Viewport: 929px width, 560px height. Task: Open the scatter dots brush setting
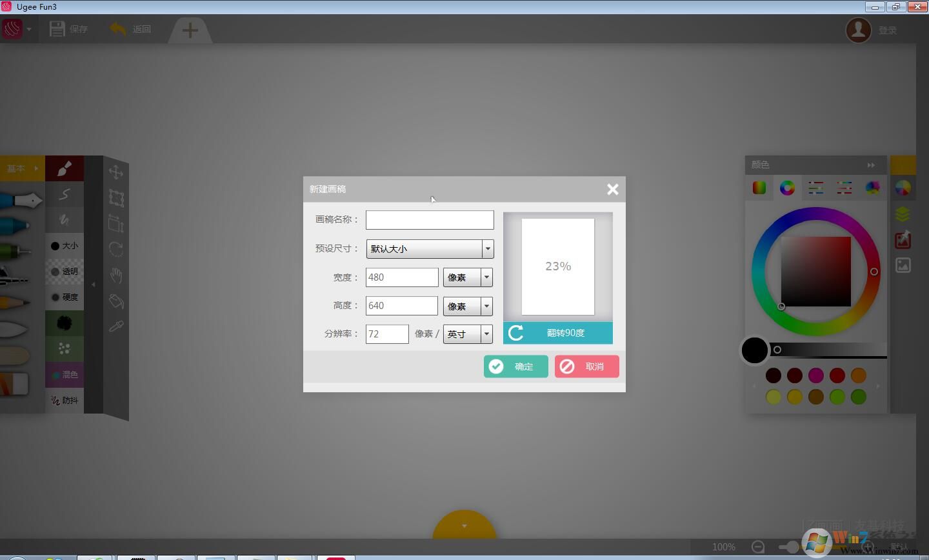click(x=65, y=349)
